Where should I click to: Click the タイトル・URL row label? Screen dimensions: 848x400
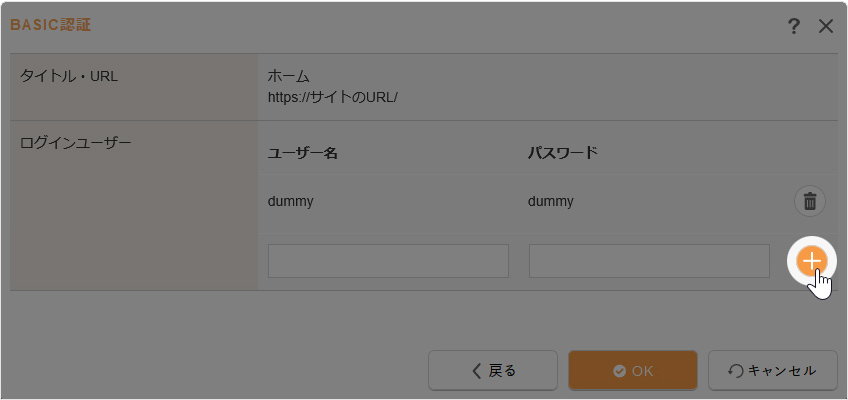coord(69,76)
